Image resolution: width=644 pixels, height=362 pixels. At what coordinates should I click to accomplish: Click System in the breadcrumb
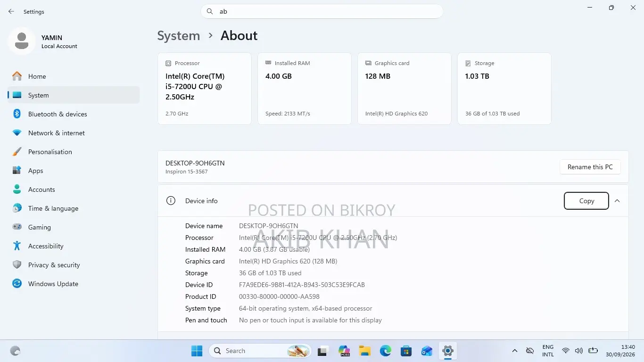(179, 36)
